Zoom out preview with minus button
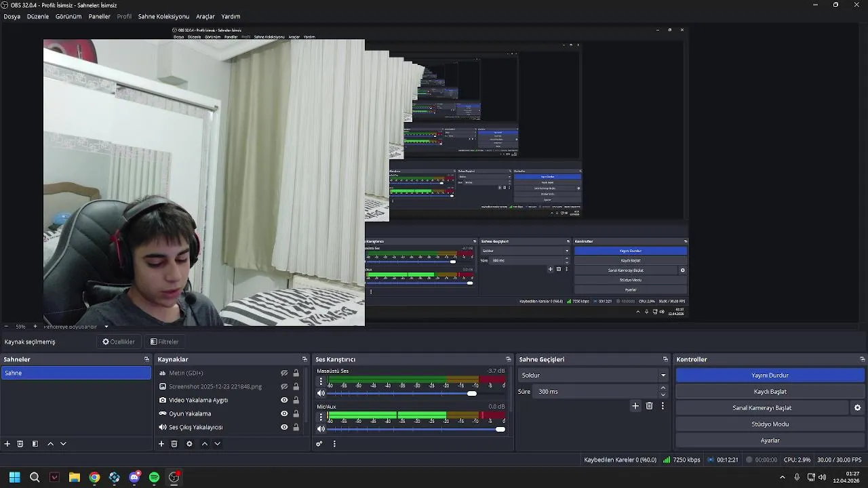Screen dimensions: 868x488 point(6,327)
